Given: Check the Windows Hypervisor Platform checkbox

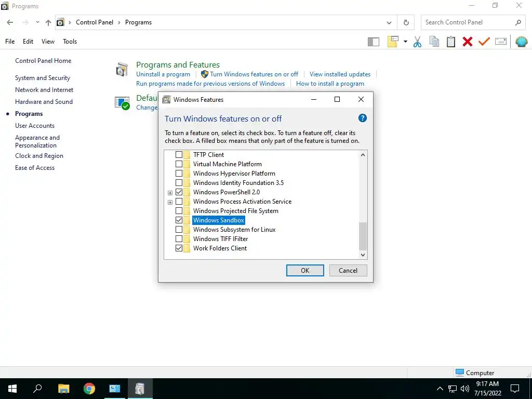Looking at the screenshot, I should (x=179, y=174).
